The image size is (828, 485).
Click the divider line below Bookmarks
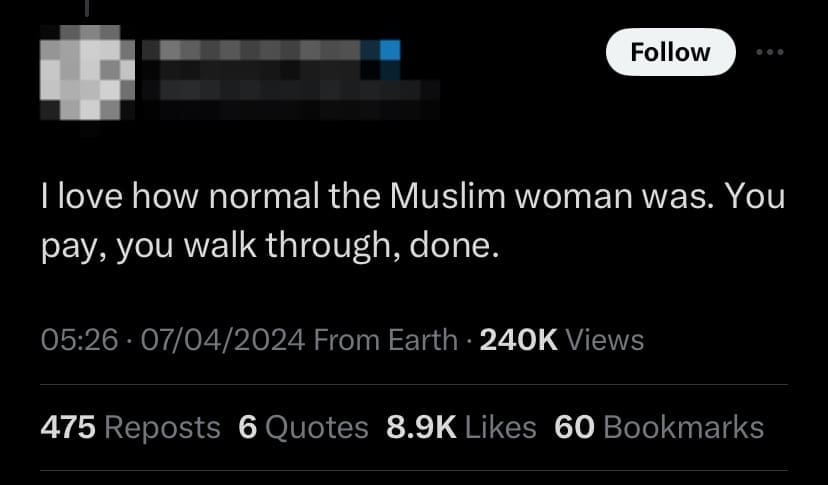point(413,470)
